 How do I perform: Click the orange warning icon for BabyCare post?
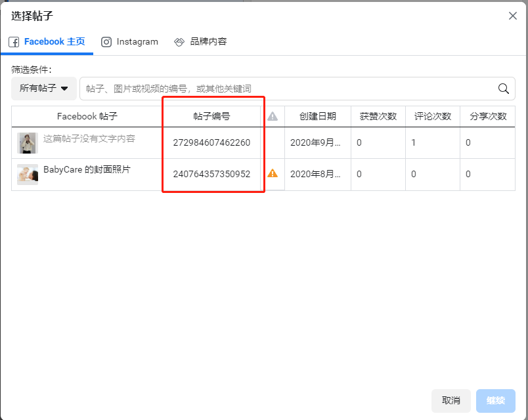point(273,174)
